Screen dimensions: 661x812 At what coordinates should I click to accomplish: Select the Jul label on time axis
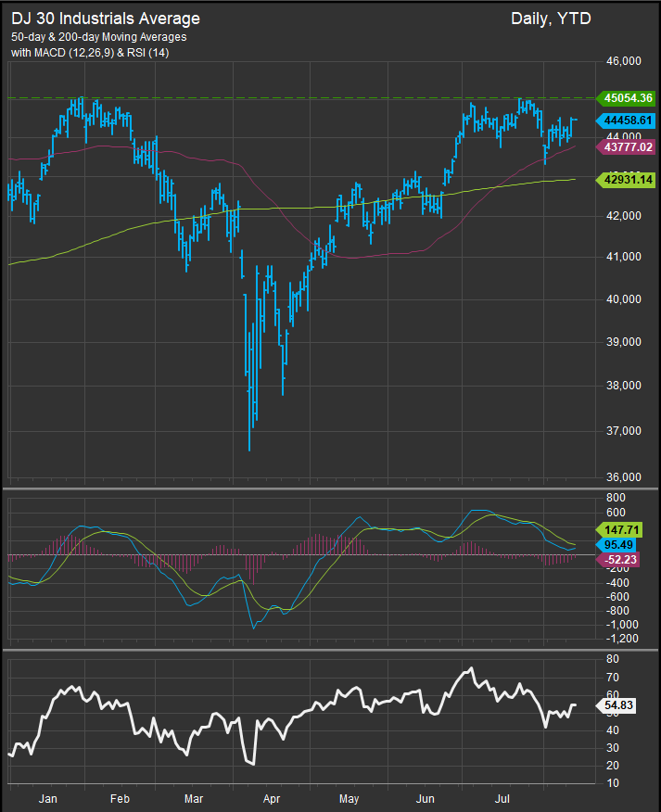coord(502,797)
